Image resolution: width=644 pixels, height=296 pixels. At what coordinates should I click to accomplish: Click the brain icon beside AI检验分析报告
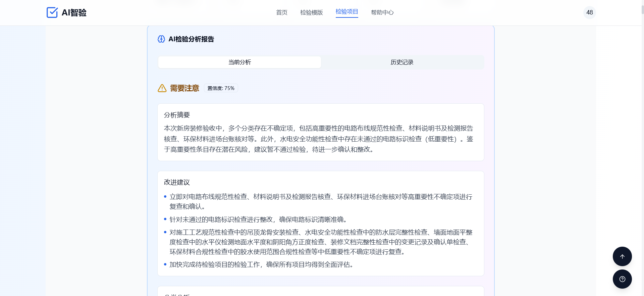tap(161, 39)
